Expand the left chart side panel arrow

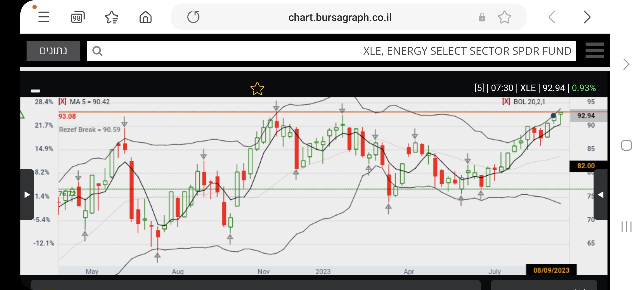coord(27,194)
